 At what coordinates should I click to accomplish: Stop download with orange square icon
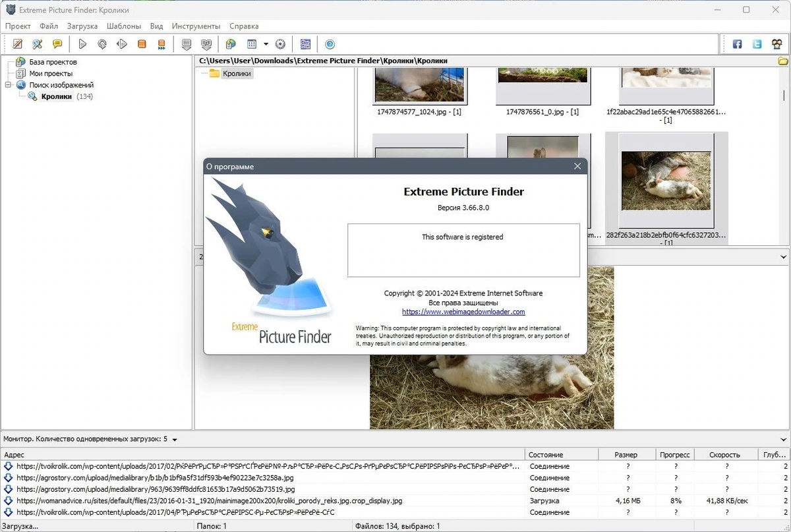(142, 44)
